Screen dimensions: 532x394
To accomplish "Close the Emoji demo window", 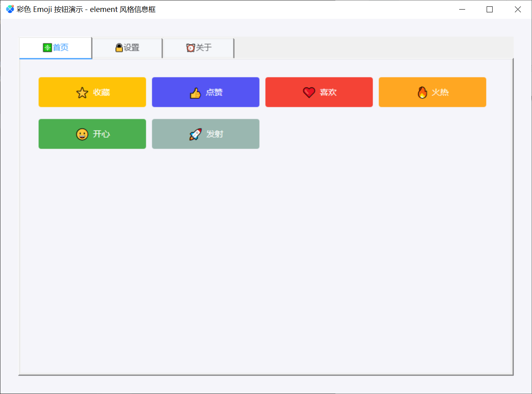I will [517, 9].
